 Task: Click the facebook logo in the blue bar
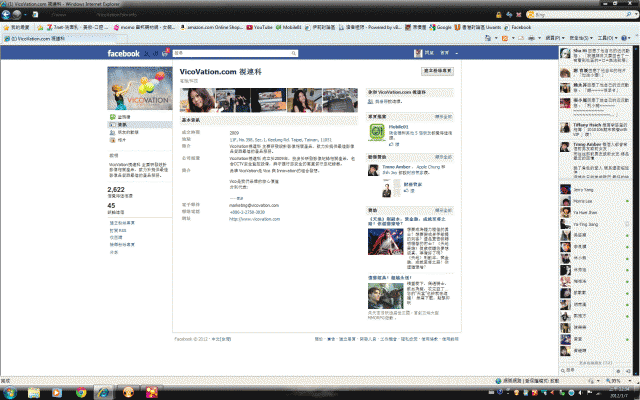pyautogui.click(x=123, y=53)
